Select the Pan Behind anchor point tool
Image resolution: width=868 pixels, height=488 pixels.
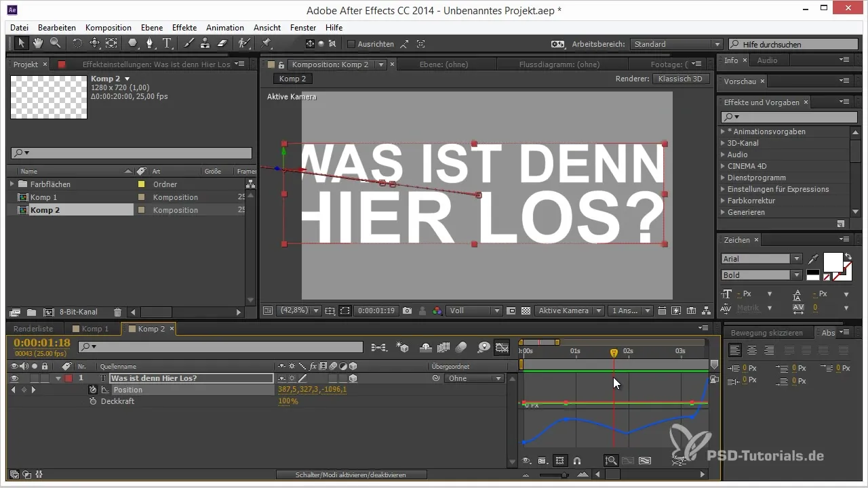[111, 43]
